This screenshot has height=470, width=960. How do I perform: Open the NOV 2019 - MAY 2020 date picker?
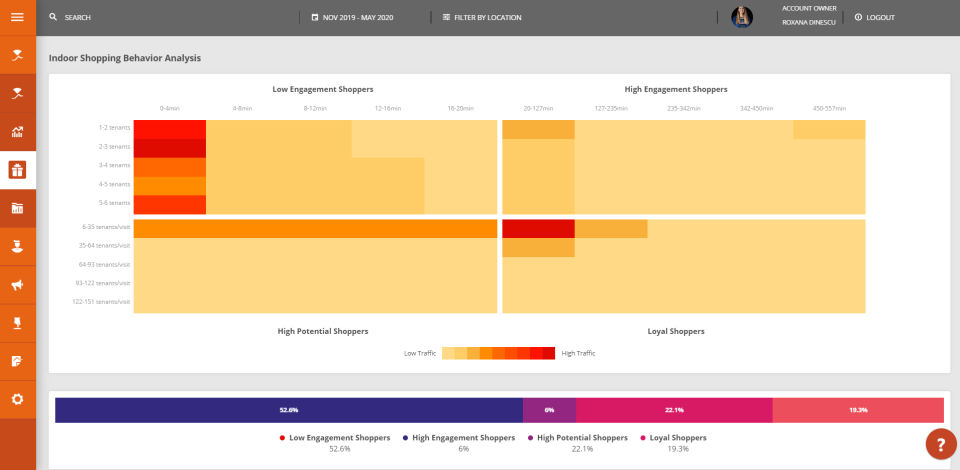[358, 18]
